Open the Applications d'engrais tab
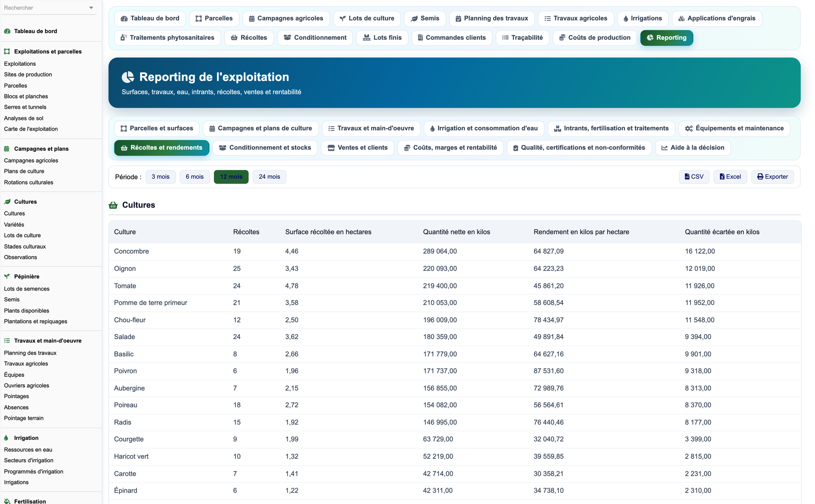The height and width of the screenshot is (504, 815). click(717, 18)
